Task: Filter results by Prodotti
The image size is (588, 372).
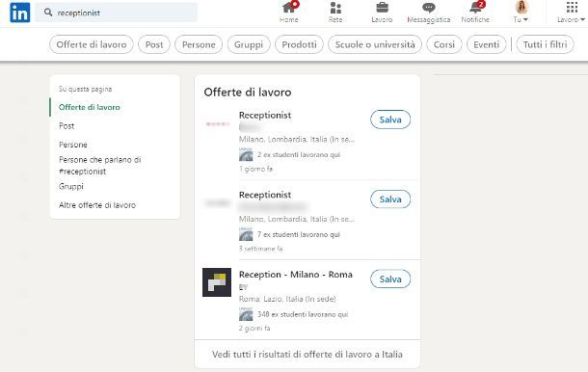Action: pos(299,44)
